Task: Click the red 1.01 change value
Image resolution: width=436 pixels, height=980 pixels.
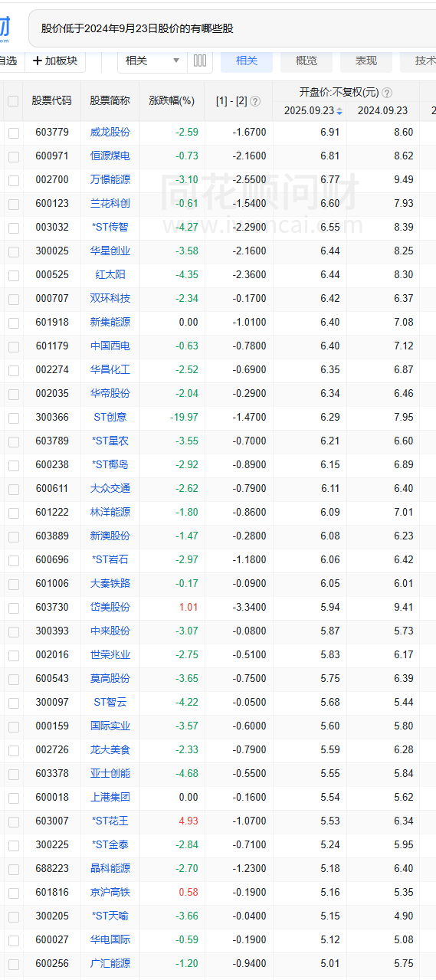Action: [x=188, y=608]
